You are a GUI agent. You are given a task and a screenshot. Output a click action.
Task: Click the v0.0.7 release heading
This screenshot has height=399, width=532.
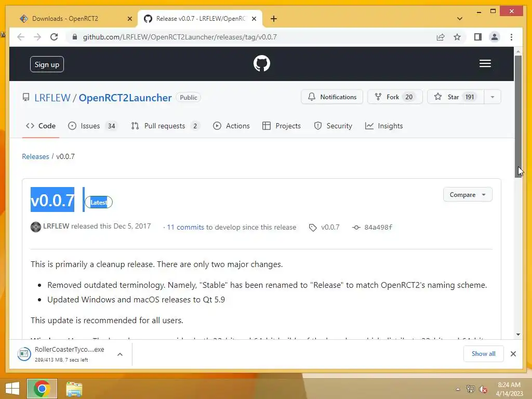[52, 200]
